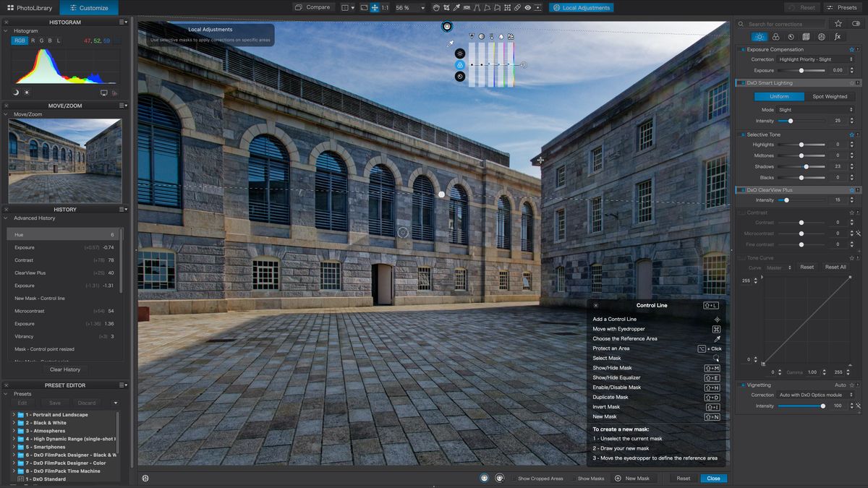Show only favorite corrections via the star icon
Screen dimensions: 868x488
[838, 24]
